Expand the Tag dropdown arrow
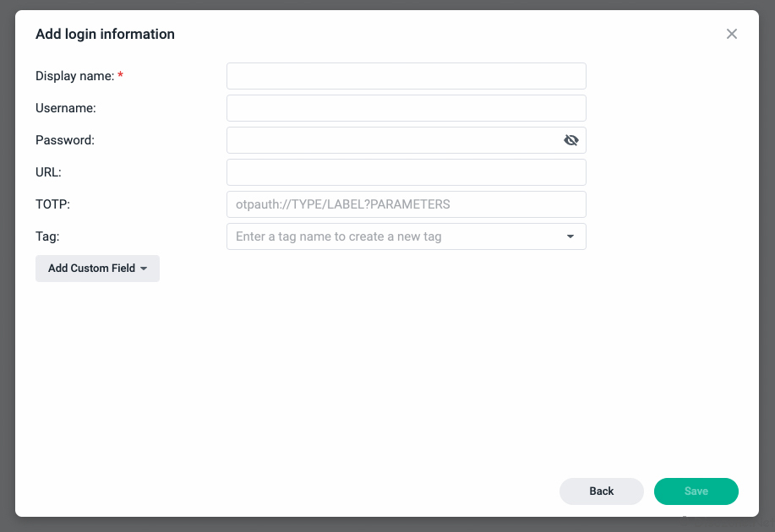This screenshot has height=532, width=775. (570, 236)
